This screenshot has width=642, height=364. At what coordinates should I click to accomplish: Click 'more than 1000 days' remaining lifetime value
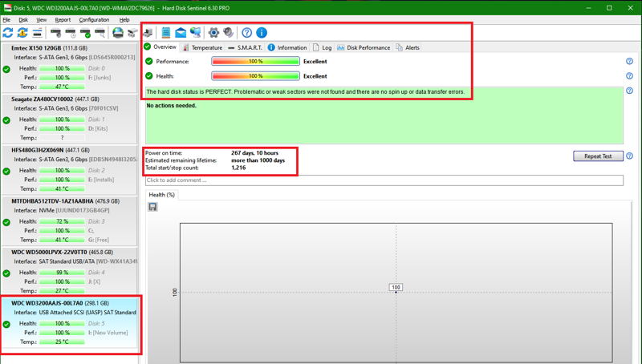click(x=258, y=160)
